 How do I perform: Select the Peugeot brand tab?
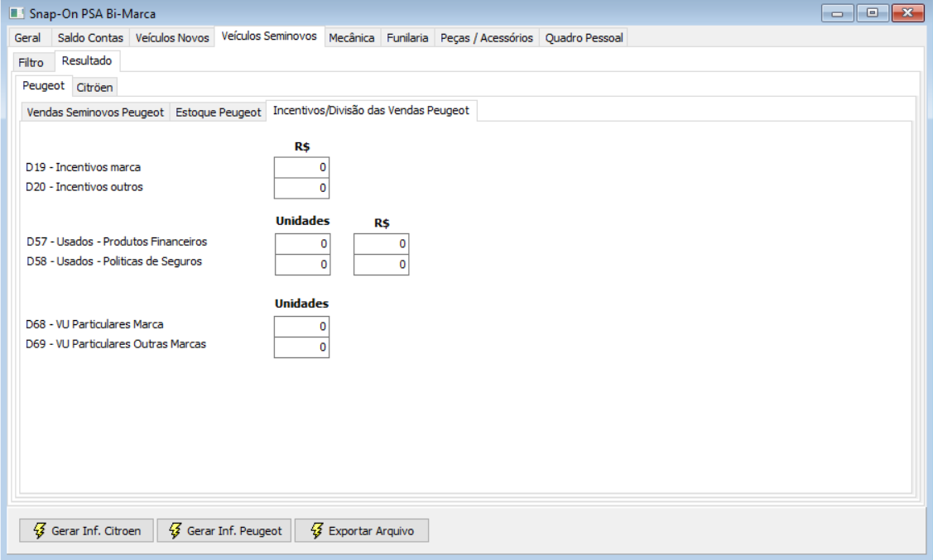(x=43, y=85)
